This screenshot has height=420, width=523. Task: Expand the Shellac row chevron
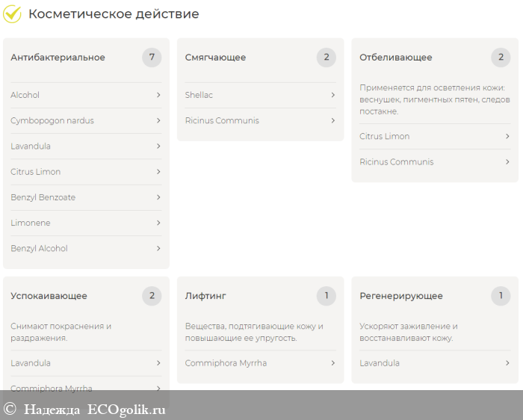tap(332, 95)
